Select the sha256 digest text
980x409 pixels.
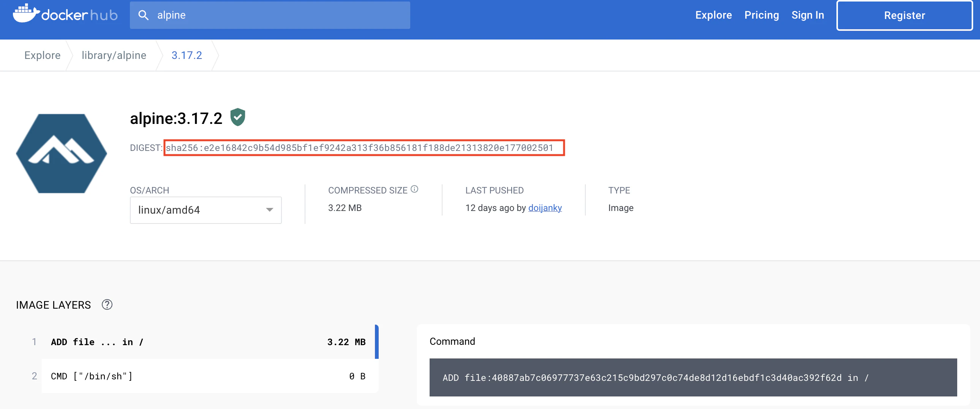click(359, 148)
